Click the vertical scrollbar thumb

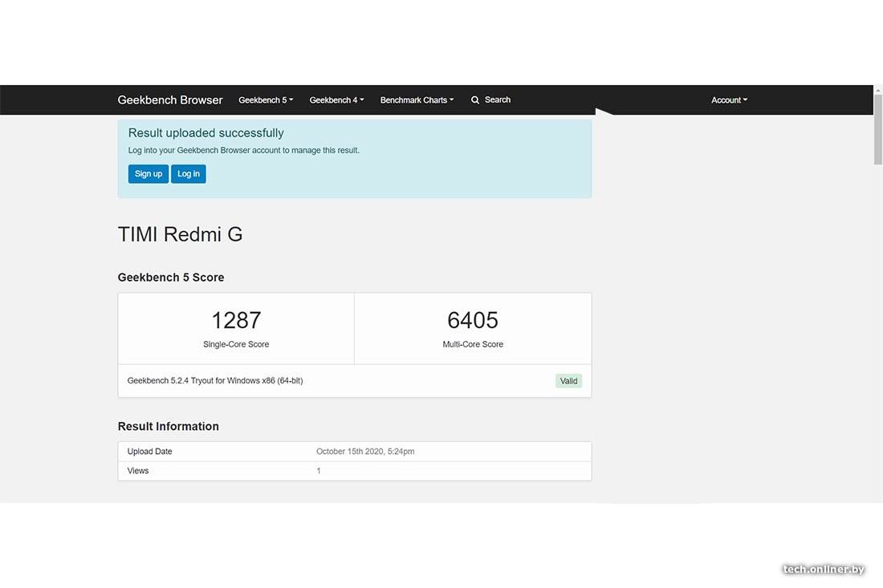click(x=878, y=129)
